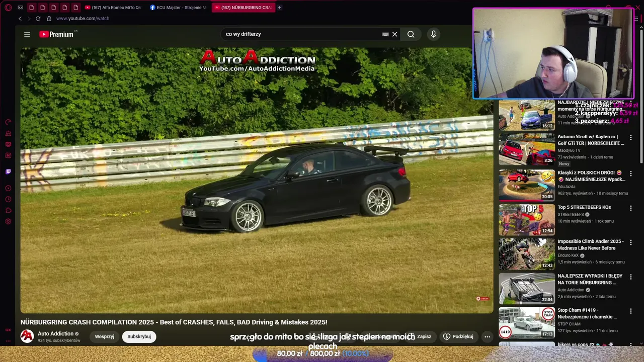This screenshot has height=362, width=644.
Task: Open options menu for Stop Cham #1419
Action: click(x=631, y=312)
